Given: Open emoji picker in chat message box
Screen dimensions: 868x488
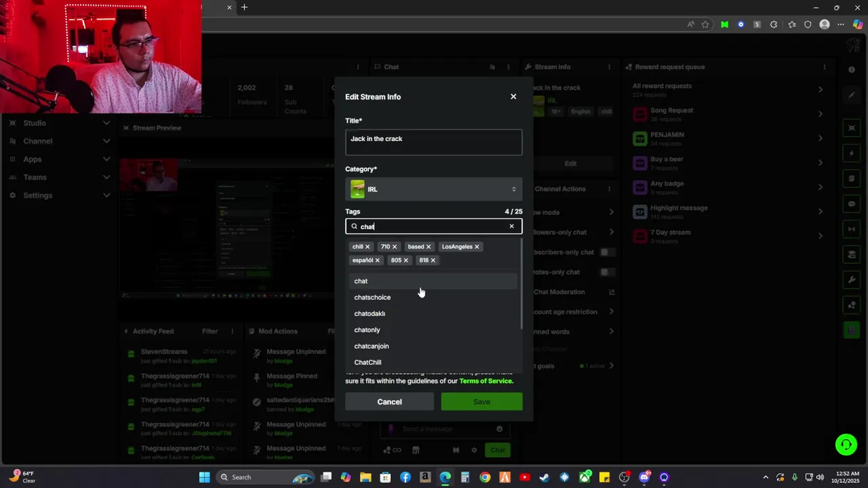Looking at the screenshot, I should point(500,428).
